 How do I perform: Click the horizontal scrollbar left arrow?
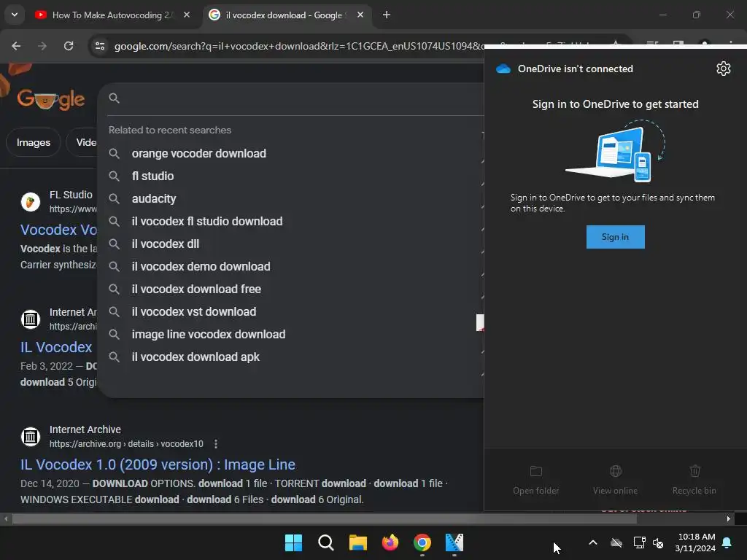click(6, 519)
